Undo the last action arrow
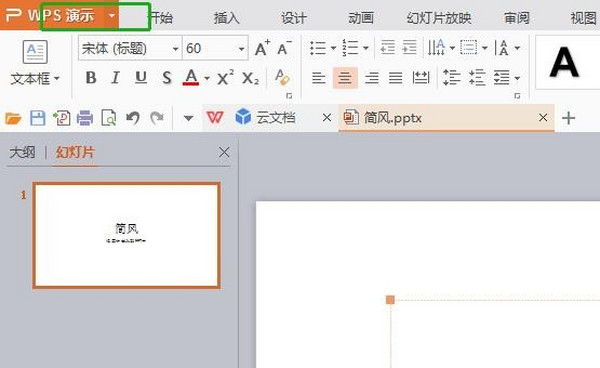 tap(133, 118)
